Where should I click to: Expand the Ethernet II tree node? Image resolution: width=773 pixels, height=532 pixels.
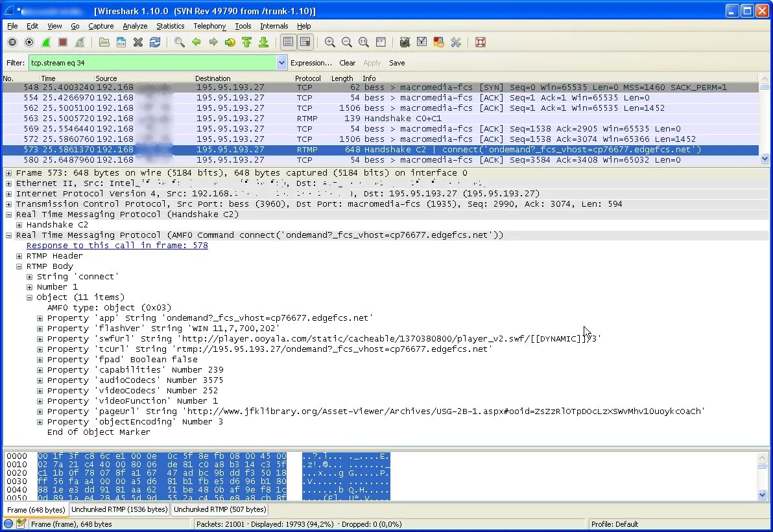click(8, 183)
